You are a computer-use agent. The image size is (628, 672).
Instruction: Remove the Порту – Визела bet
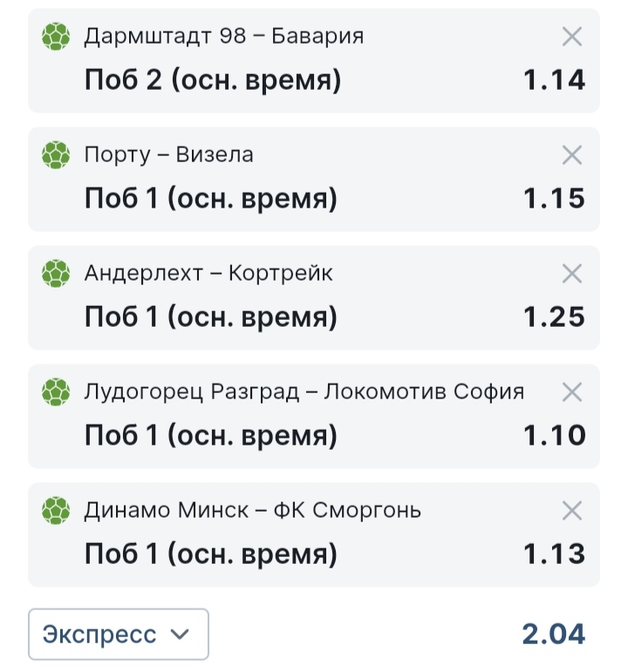[x=572, y=155]
